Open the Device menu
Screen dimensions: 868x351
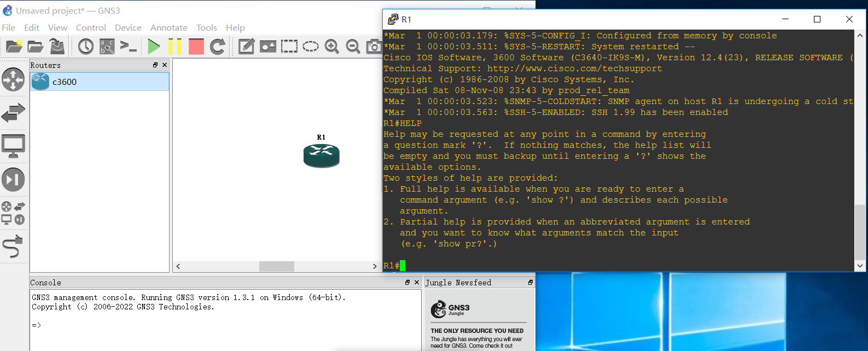pos(128,27)
